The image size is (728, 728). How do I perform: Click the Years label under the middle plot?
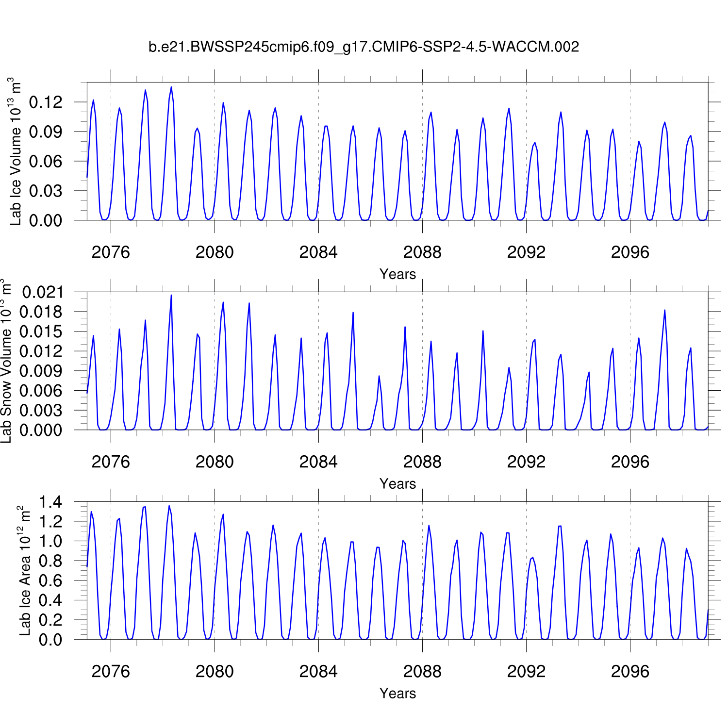pyautogui.click(x=397, y=484)
